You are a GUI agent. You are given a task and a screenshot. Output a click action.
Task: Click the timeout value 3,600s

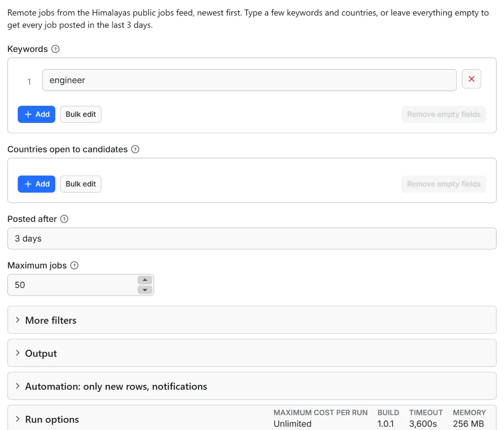click(423, 424)
